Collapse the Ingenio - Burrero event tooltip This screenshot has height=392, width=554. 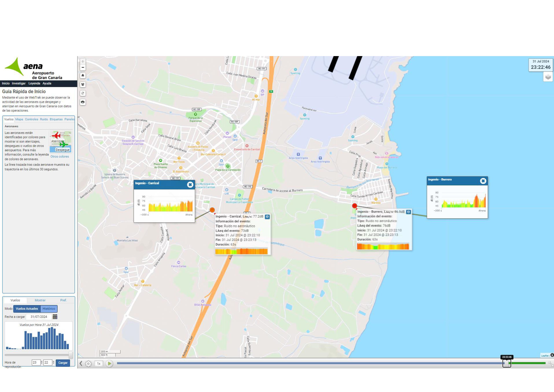click(x=408, y=212)
